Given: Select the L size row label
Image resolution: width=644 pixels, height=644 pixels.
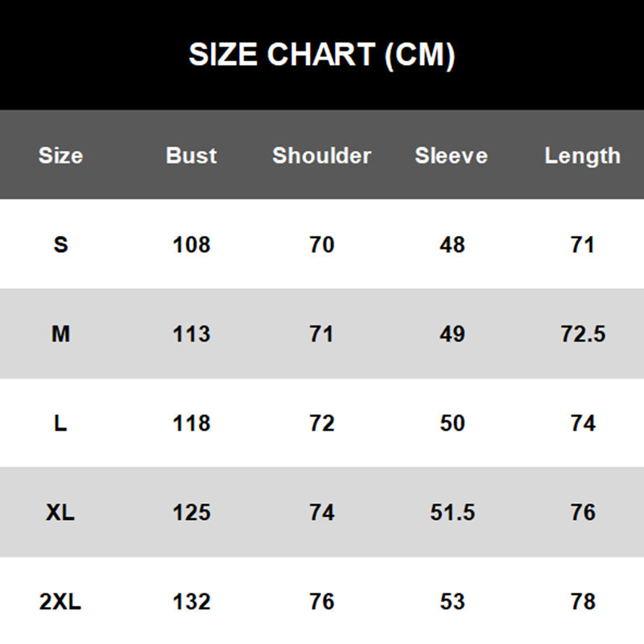Looking at the screenshot, I should pos(60,423).
